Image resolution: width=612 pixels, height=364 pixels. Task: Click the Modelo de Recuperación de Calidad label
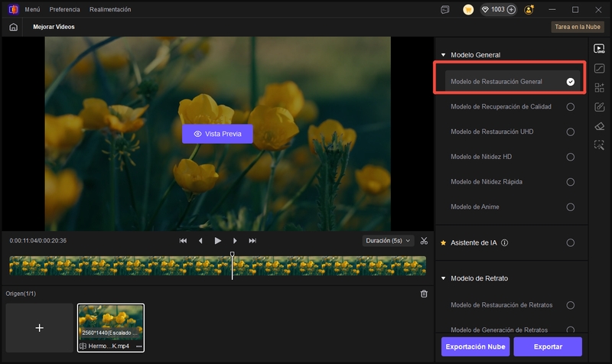[x=501, y=107]
